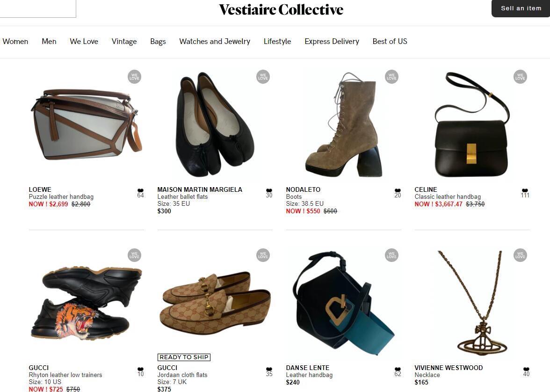This screenshot has height=392, width=550.
Task: Click the search field in the header
Action: (x=38, y=8)
